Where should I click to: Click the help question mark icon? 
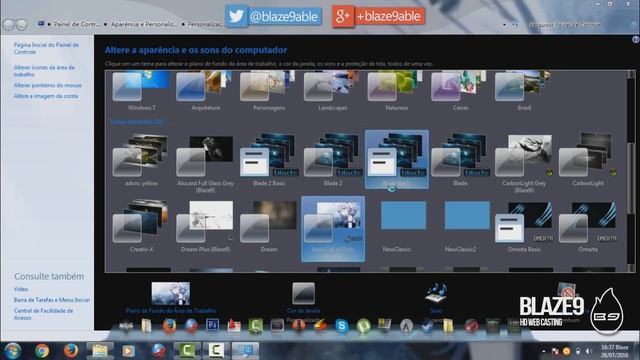click(636, 39)
